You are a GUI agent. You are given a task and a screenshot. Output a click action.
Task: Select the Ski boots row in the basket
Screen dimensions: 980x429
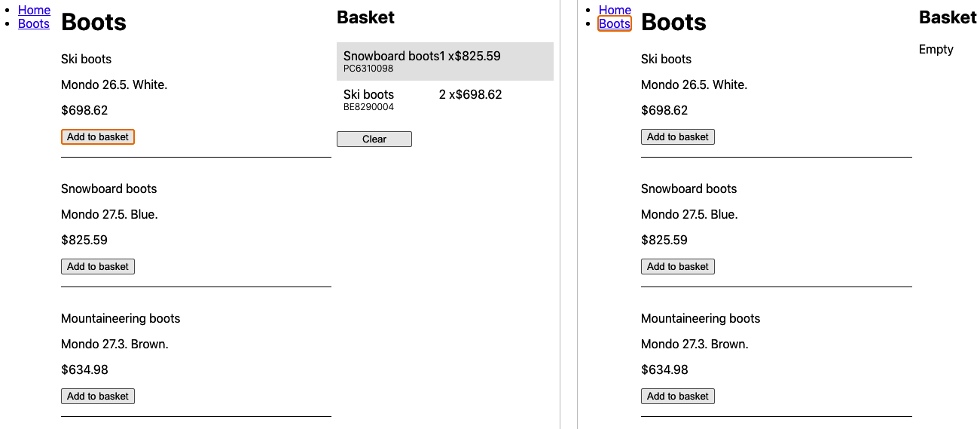444,100
